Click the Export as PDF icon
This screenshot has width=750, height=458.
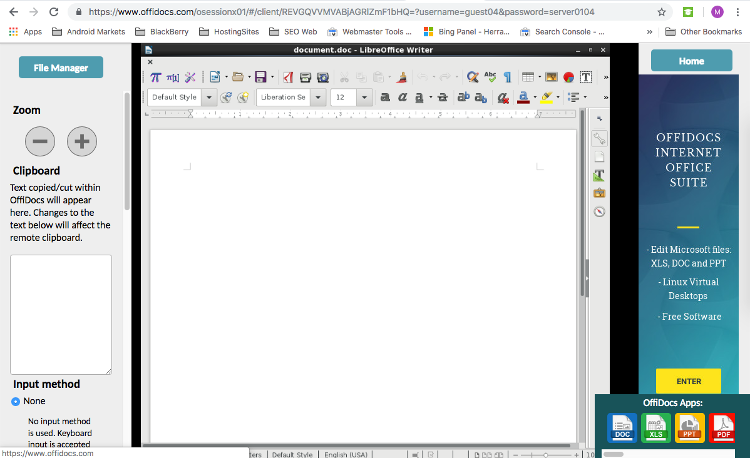tap(288, 77)
